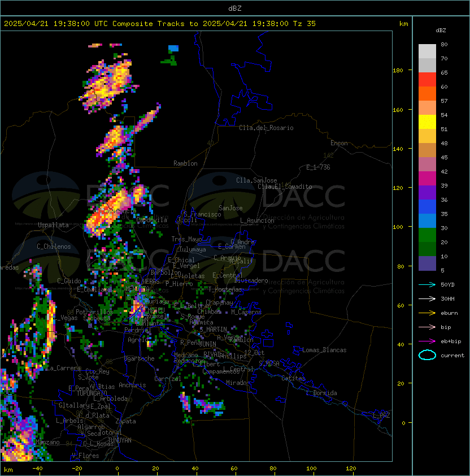Click the 'Tz 35' header value
This screenshot has height=476, width=470.
click(304, 24)
